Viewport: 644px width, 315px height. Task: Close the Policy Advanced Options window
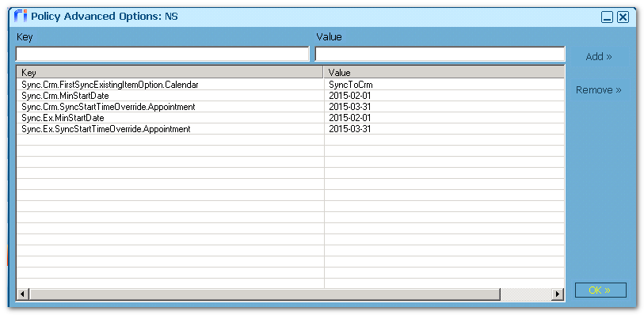pyautogui.click(x=623, y=17)
